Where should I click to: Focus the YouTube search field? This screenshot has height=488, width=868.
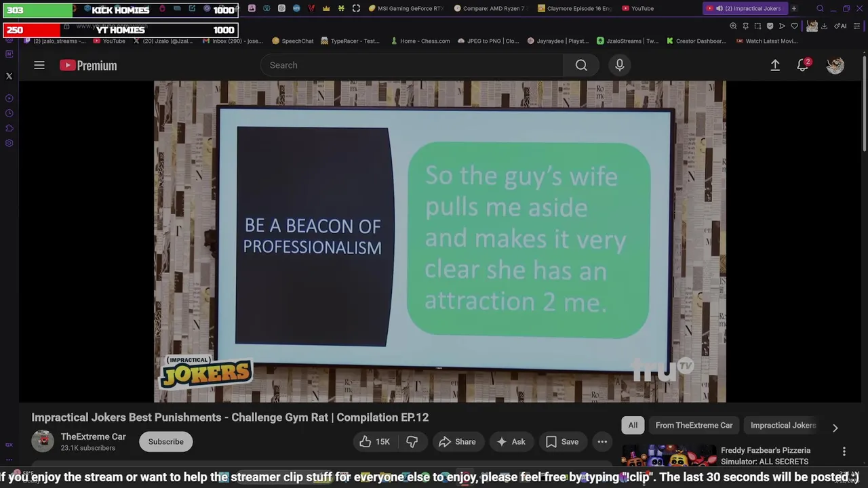[412, 65]
